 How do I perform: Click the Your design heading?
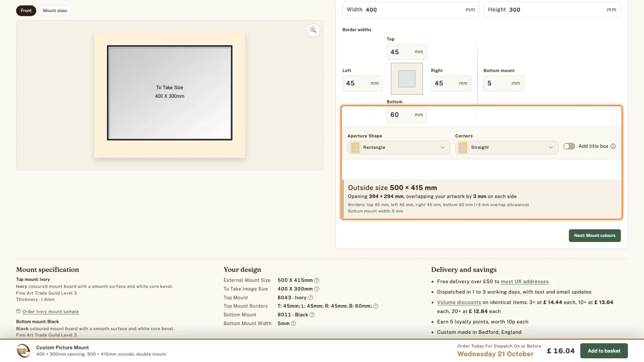[242, 269]
